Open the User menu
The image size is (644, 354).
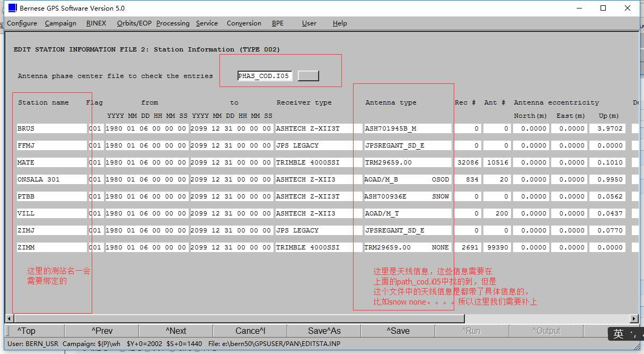pyautogui.click(x=309, y=23)
